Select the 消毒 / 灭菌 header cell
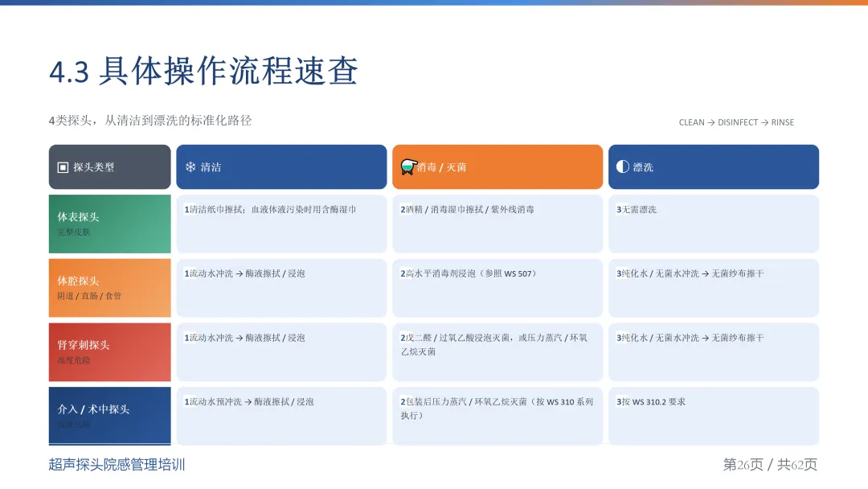This screenshot has height=489, width=868. click(x=497, y=166)
